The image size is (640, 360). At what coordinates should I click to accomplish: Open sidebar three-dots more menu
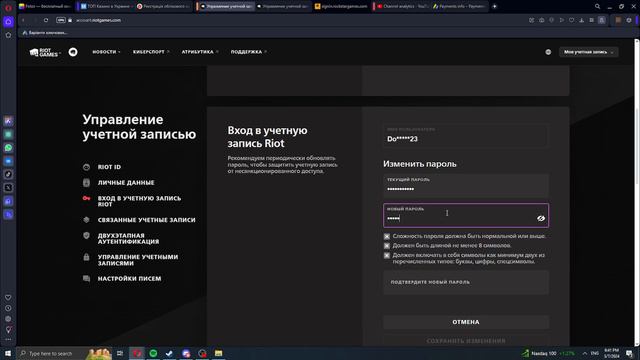(8, 340)
